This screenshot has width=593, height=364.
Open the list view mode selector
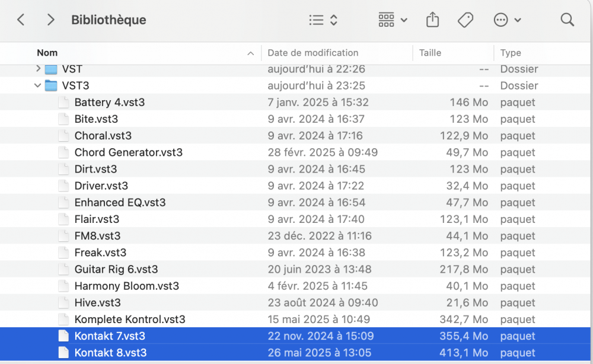pos(323,20)
